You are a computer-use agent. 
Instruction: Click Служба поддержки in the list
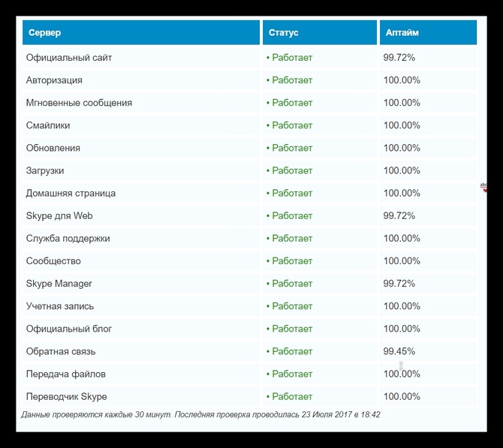pyautogui.click(x=68, y=239)
